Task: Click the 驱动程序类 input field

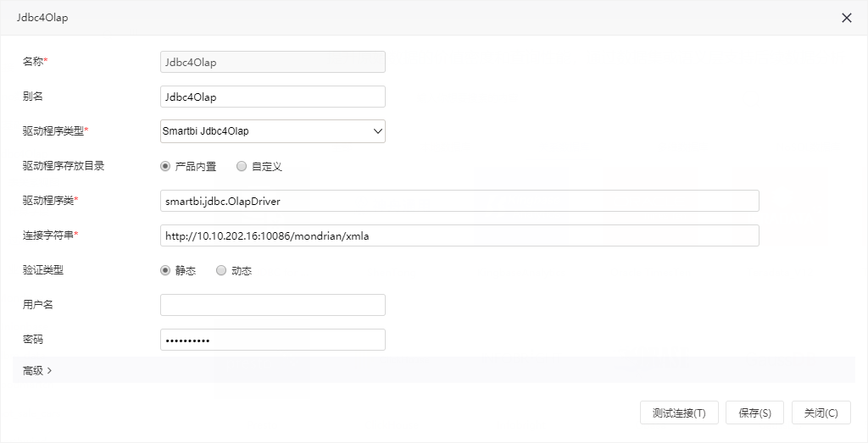Action: 459,201
